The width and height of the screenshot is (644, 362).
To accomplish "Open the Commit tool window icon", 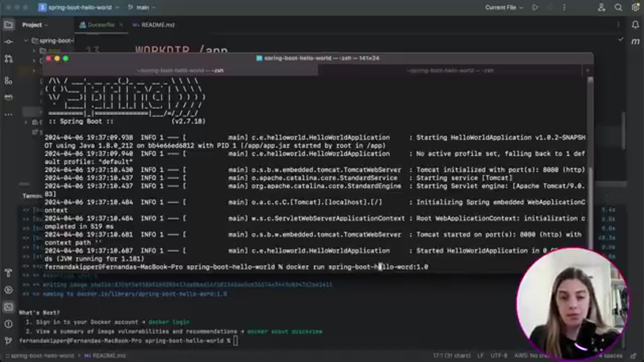I will pyautogui.click(x=9, y=42).
